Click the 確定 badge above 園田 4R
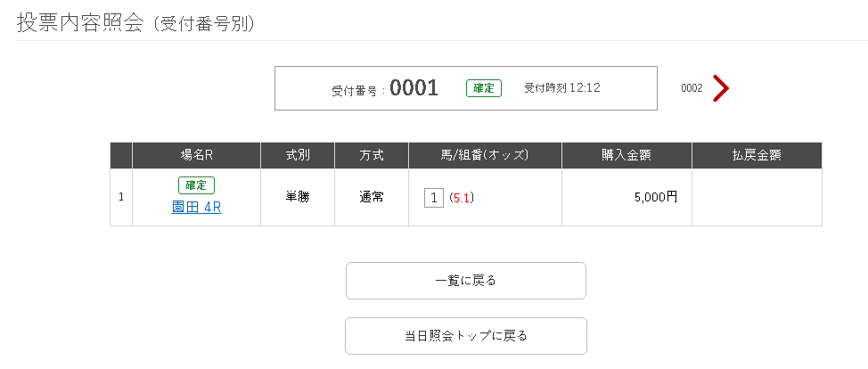 tap(196, 185)
